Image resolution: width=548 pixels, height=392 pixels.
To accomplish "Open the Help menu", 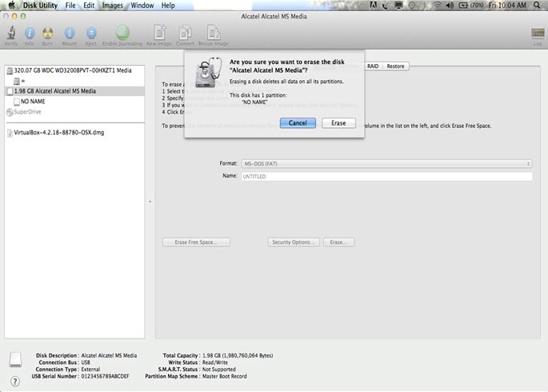I will click(168, 6).
